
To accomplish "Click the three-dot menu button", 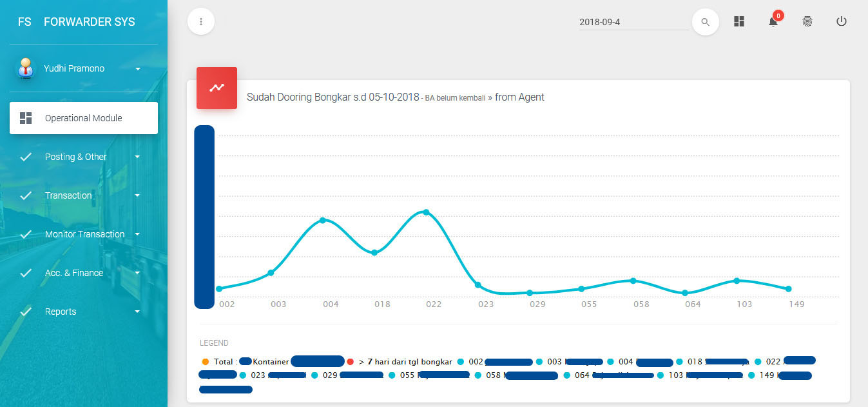I will [201, 21].
